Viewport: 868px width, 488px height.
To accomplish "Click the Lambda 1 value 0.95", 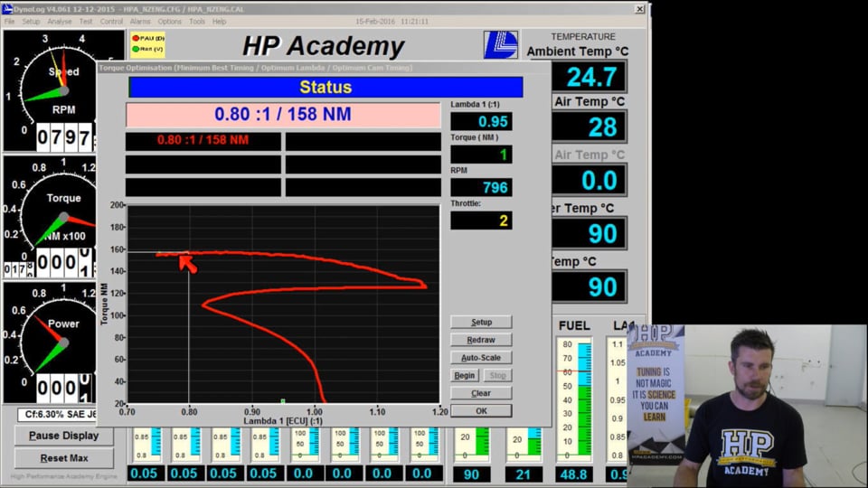I will [x=481, y=121].
